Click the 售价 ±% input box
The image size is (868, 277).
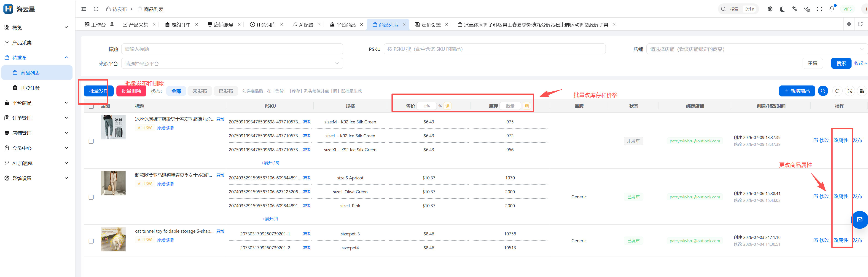(427, 106)
